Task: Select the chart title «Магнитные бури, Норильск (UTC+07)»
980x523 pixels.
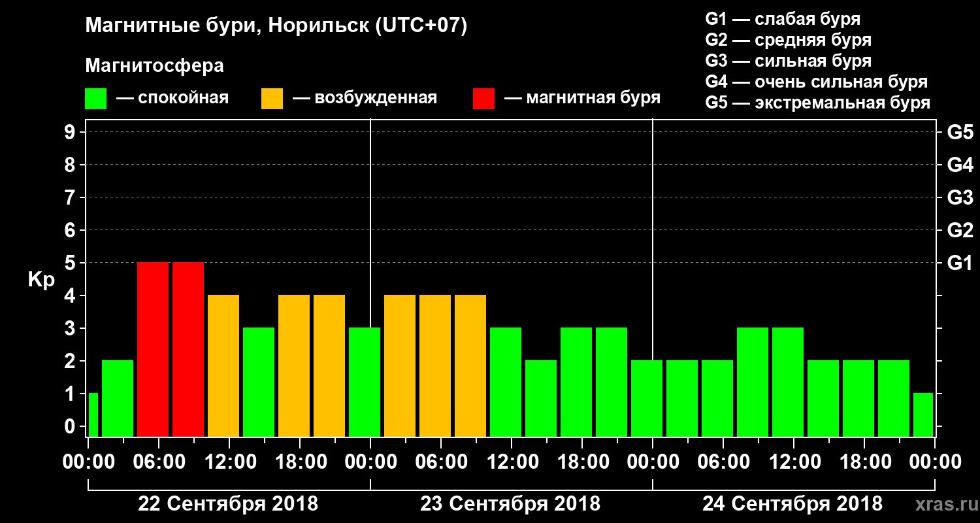Action: tap(276, 26)
